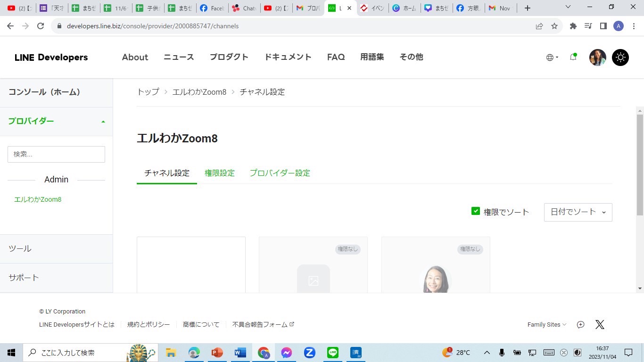This screenshot has height=362, width=644.
Task: Click the provider 検索 input field
Action: pyautogui.click(x=56, y=154)
